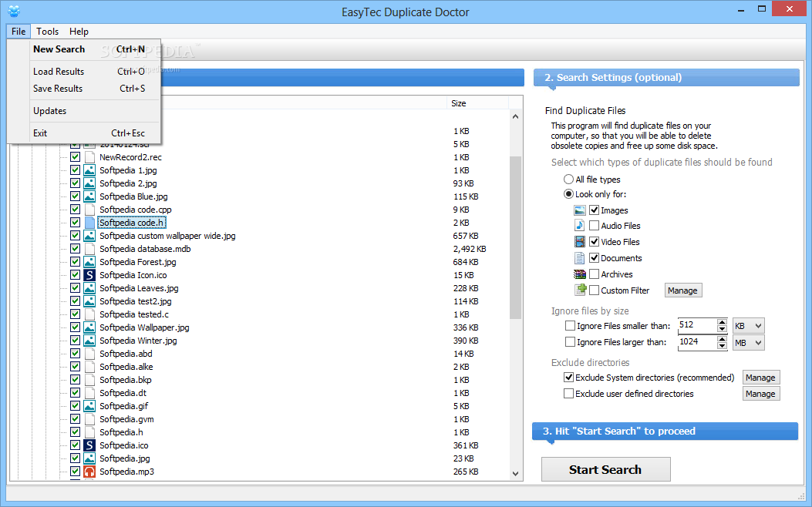812x507 pixels.
Task: Choose Exit from the File menu
Action: point(84,133)
